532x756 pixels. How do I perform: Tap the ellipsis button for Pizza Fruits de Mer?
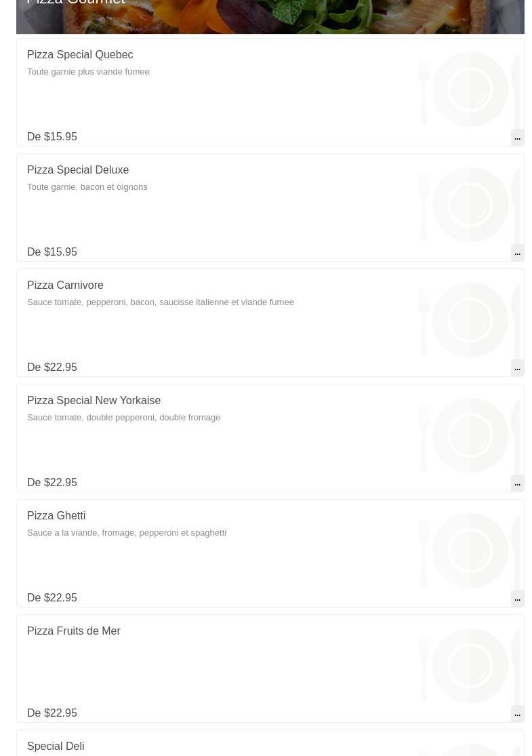[517, 714]
